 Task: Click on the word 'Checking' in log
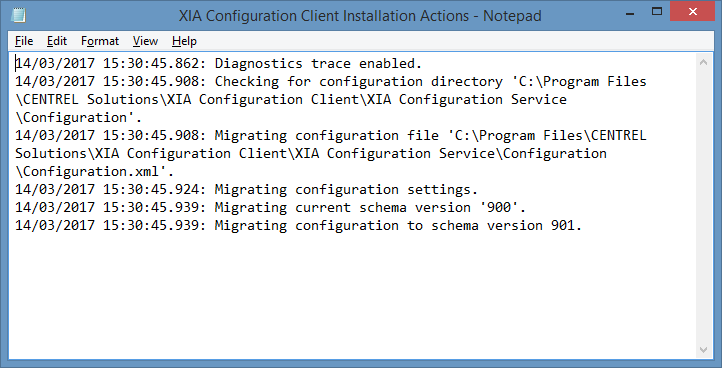pos(247,82)
